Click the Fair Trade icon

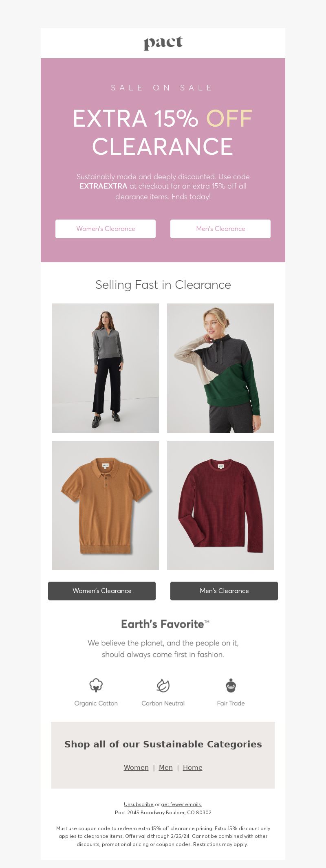(231, 685)
